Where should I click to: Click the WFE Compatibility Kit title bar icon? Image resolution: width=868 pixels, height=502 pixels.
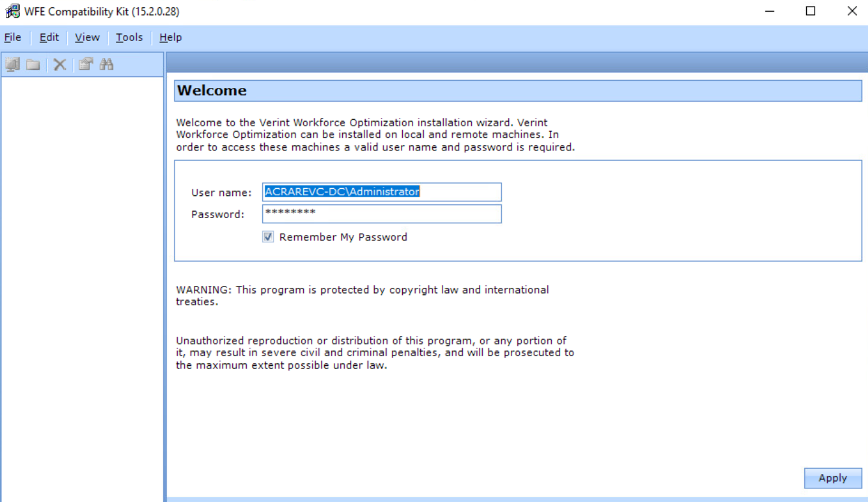[12, 11]
